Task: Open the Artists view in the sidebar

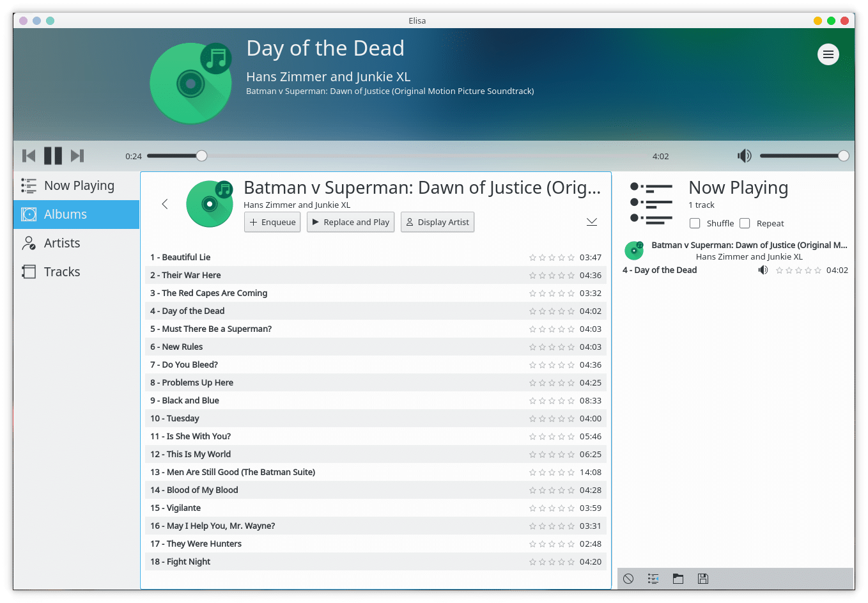Action: point(76,243)
